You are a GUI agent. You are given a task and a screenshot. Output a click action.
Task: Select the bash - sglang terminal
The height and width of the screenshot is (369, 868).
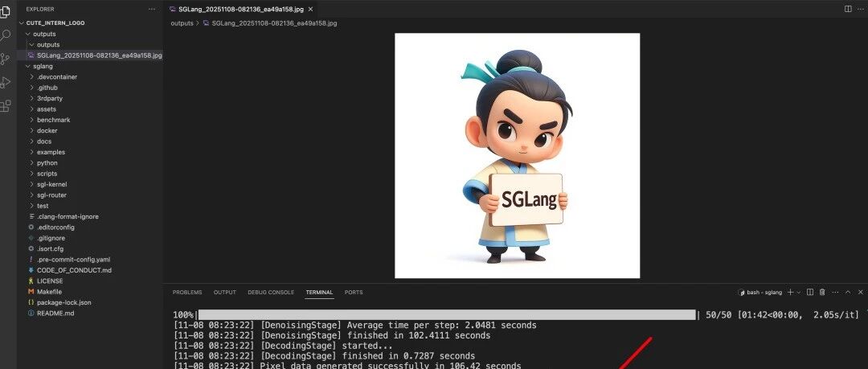point(760,292)
